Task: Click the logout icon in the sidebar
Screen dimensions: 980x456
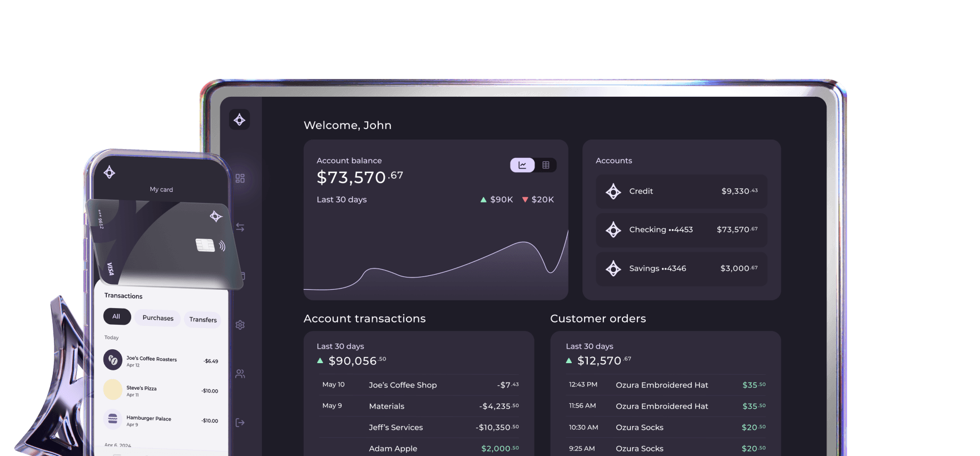Action: [240, 423]
